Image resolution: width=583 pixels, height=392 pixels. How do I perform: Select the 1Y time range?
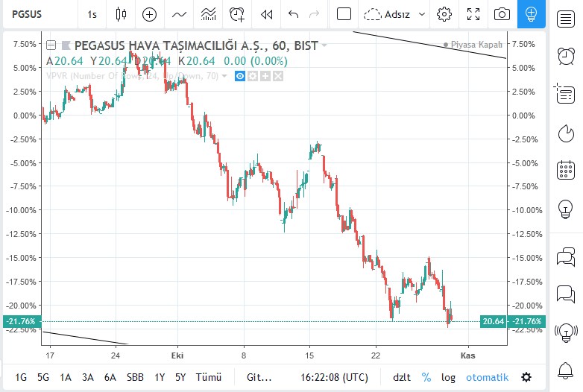click(160, 378)
